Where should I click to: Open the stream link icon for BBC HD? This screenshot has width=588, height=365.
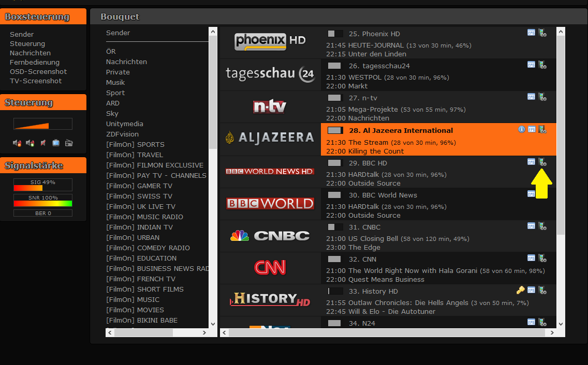(542, 162)
